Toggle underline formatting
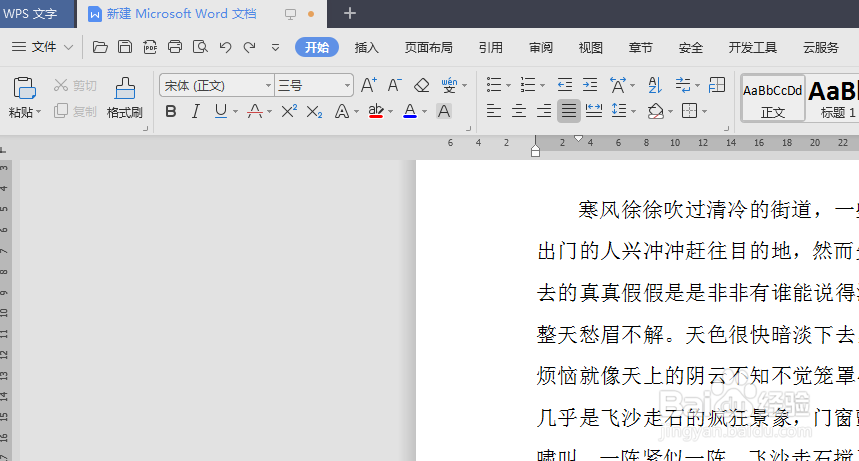The image size is (859, 461). 220,111
